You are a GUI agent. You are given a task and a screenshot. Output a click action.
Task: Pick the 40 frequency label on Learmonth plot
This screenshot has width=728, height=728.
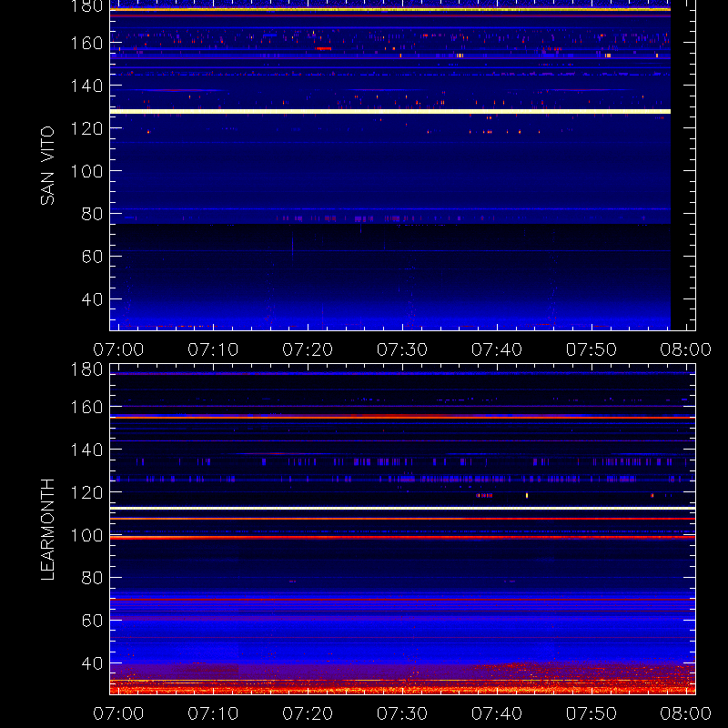click(92, 663)
